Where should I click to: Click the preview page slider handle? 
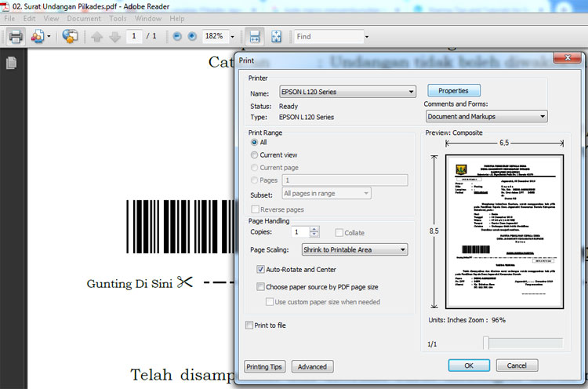click(x=486, y=343)
